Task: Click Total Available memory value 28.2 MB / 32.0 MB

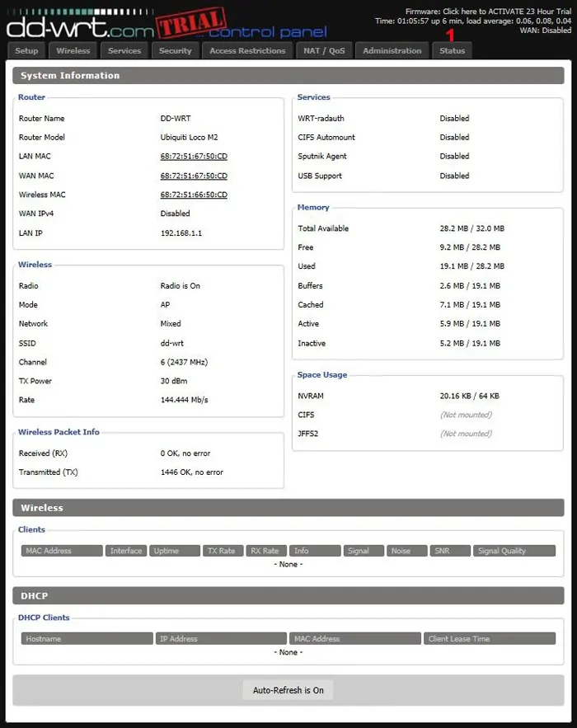Action: click(x=472, y=228)
